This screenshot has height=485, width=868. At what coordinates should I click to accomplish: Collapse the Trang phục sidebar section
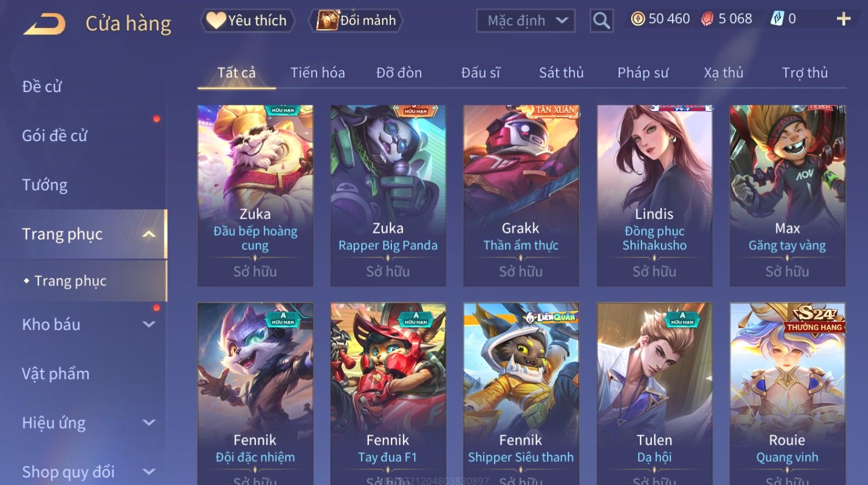(149, 234)
